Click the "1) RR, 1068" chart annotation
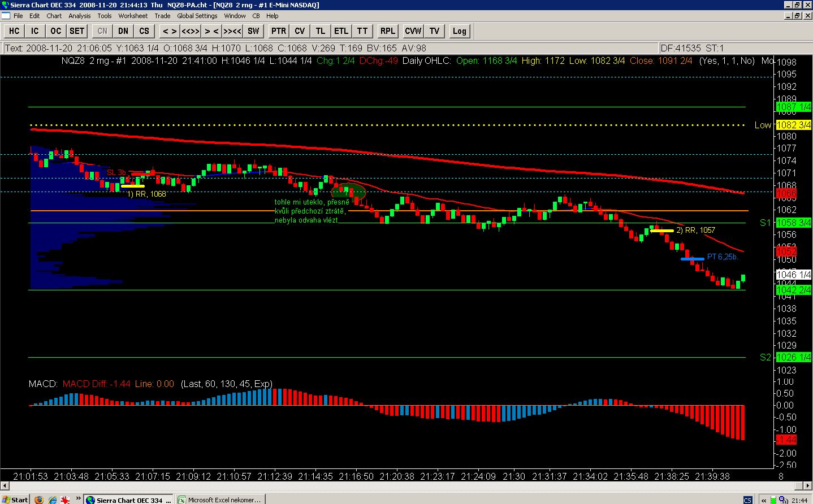This screenshot has width=813, height=504. click(146, 194)
